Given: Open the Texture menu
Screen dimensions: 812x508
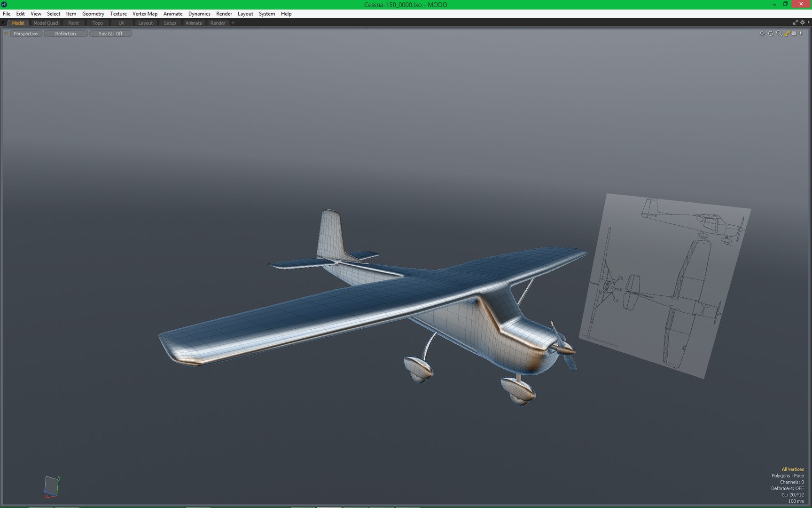Looking at the screenshot, I should 118,14.
